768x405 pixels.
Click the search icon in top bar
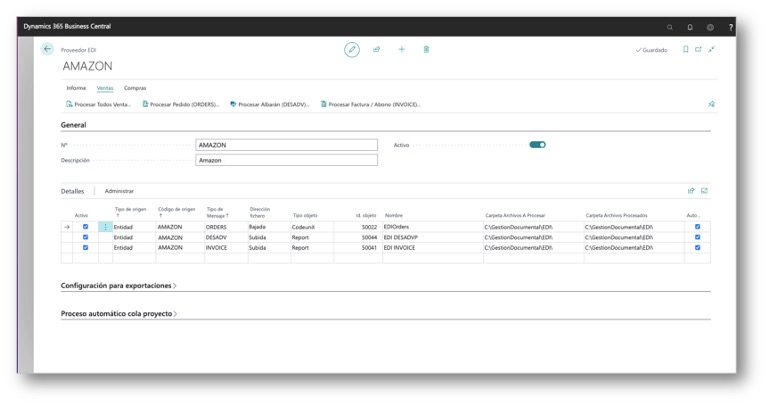670,27
